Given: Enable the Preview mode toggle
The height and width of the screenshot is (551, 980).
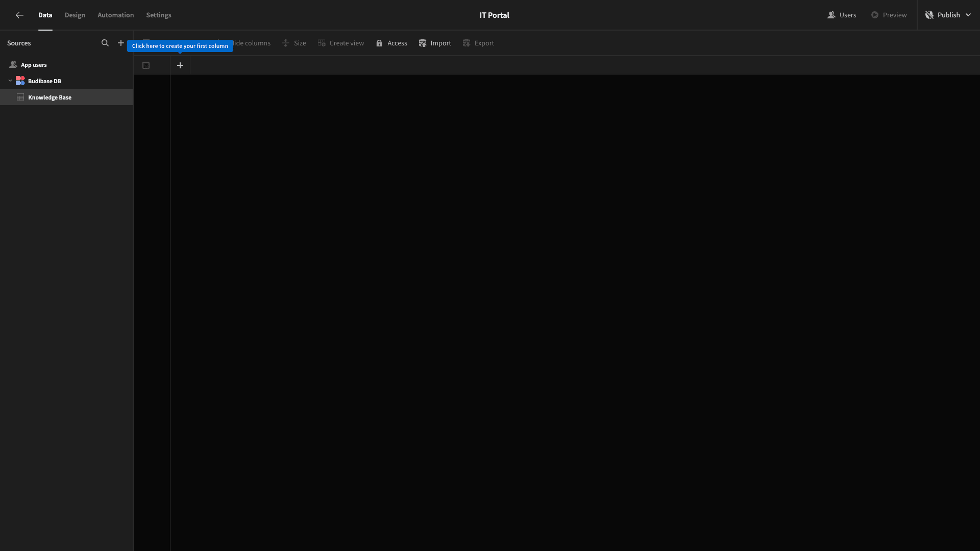Looking at the screenshot, I should [x=889, y=15].
